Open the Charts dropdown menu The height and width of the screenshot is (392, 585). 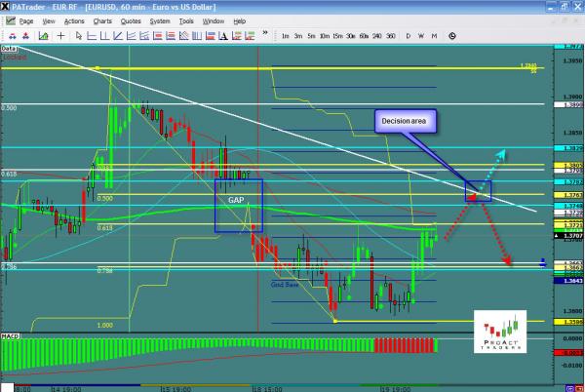[102, 20]
